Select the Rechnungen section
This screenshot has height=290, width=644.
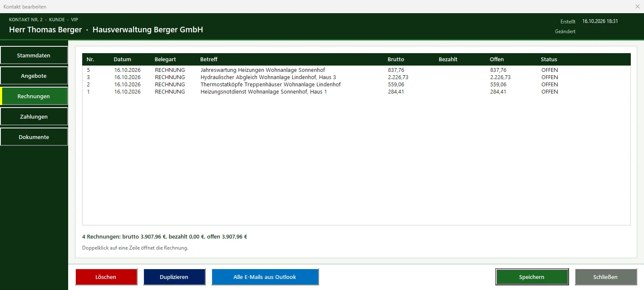click(34, 96)
